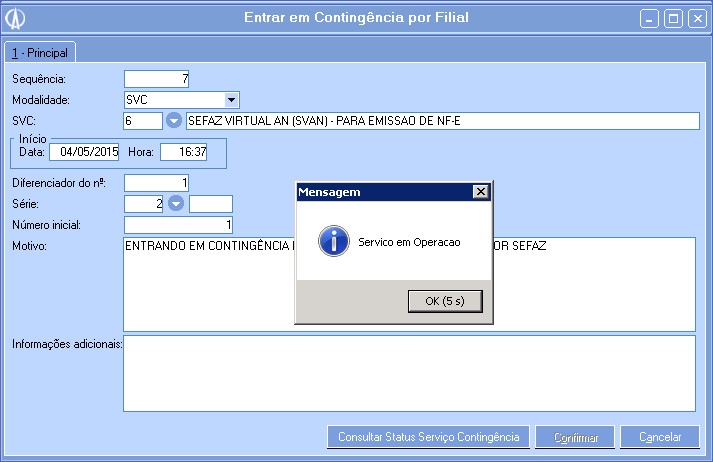Click the application logo in the title bar
Viewport: 713px width, 462px height.
click(17, 18)
